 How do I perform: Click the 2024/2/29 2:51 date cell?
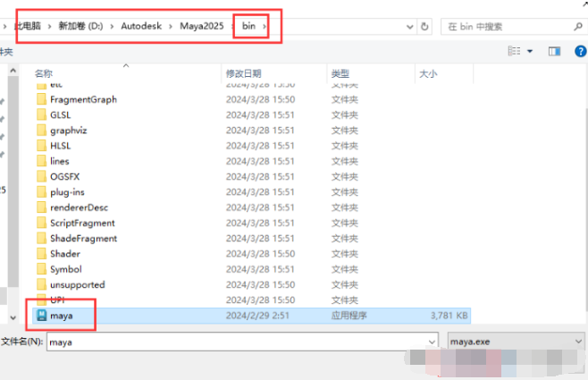coord(257,316)
